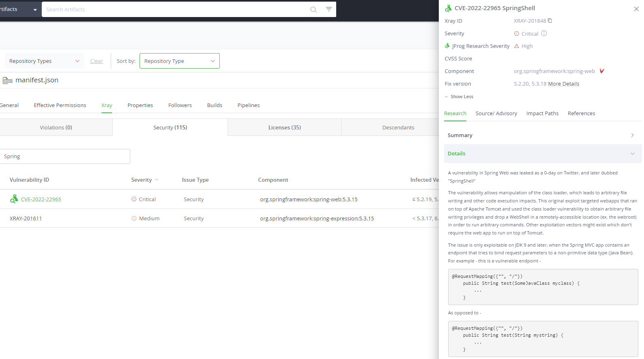Select the Security (115) sub-tab
The width and height of the screenshot is (644, 359).
pyautogui.click(x=170, y=127)
